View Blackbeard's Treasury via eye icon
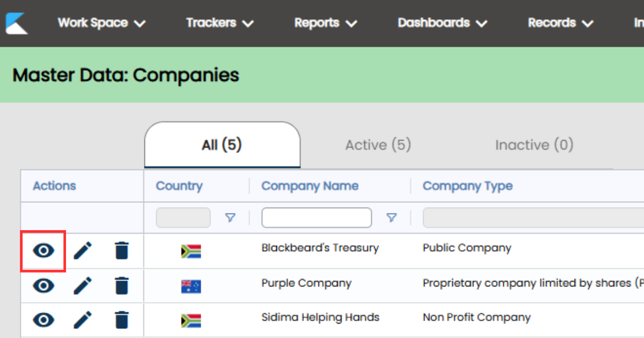The image size is (644, 338). click(x=43, y=251)
